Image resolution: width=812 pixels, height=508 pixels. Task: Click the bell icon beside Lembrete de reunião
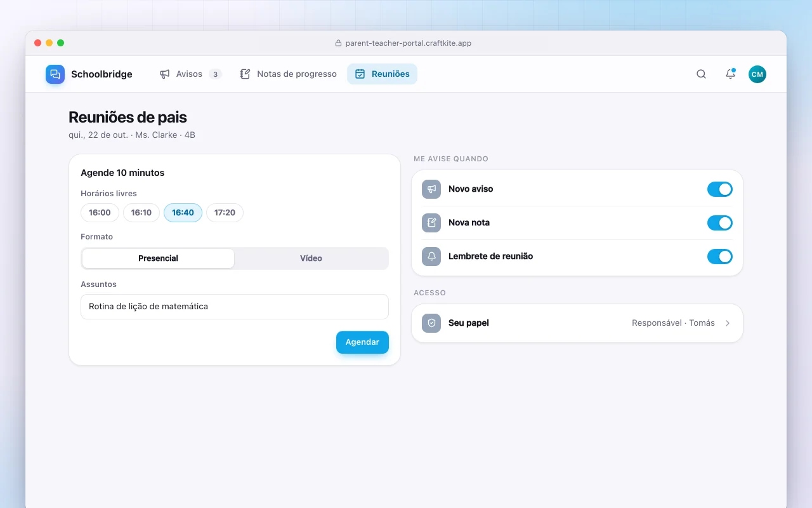point(431,257)
